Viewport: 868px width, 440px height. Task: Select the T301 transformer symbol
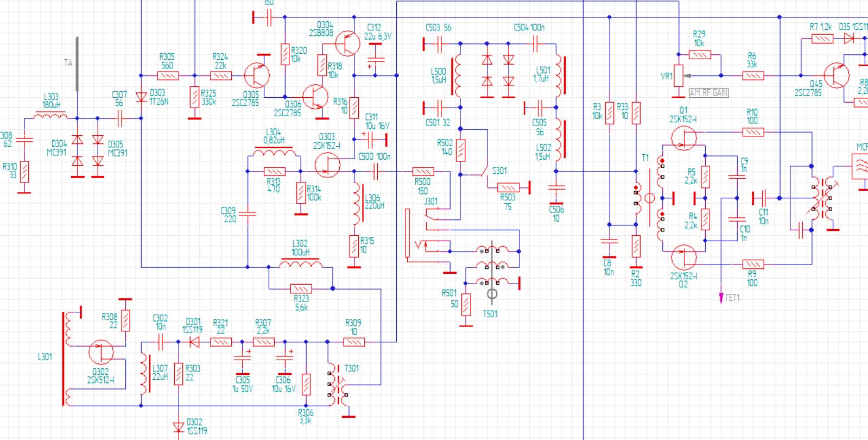pos(339,386)
